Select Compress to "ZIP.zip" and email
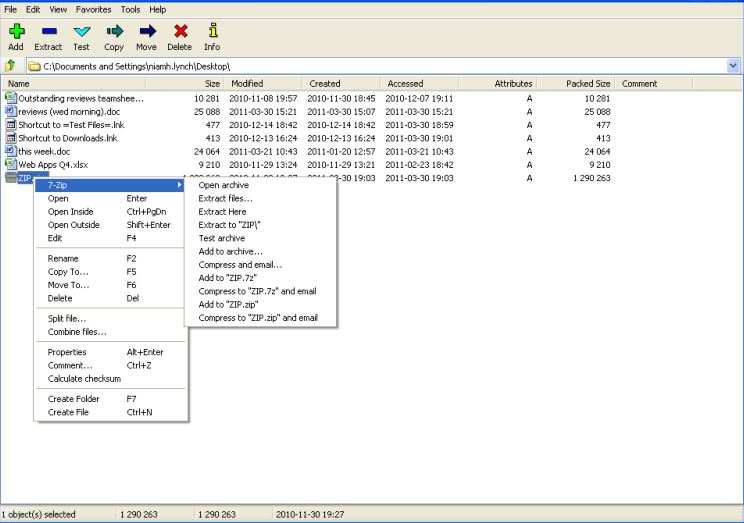Screen dimensions: 744x523 click(260, 318)
